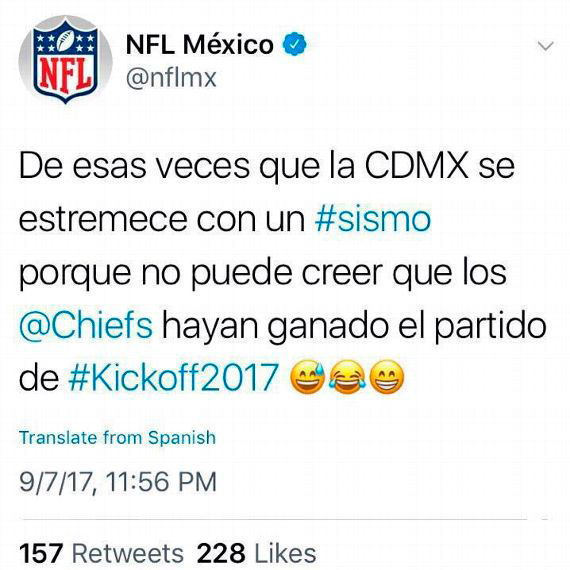Click the NFL shield logo

click(65, 61)
